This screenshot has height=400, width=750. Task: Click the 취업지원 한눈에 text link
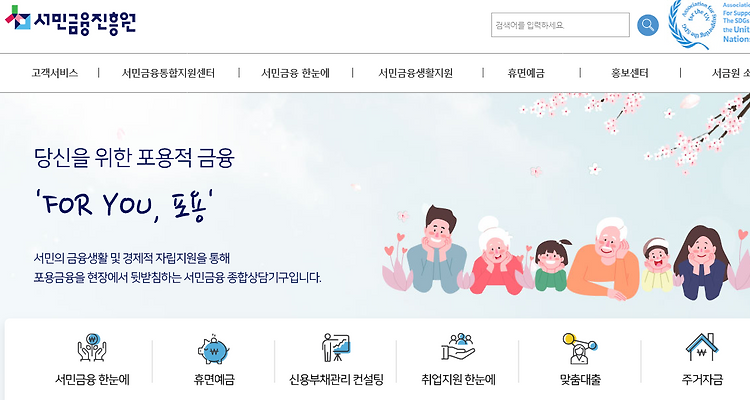[x=458, y=380]
